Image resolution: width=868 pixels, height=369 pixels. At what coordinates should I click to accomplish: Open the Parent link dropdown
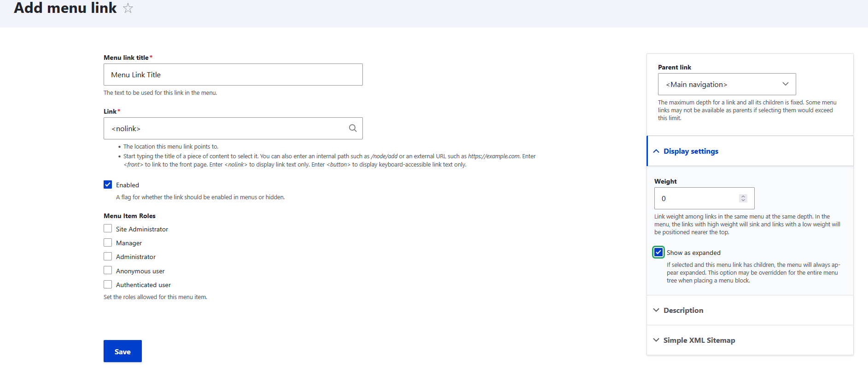(727, 84)
